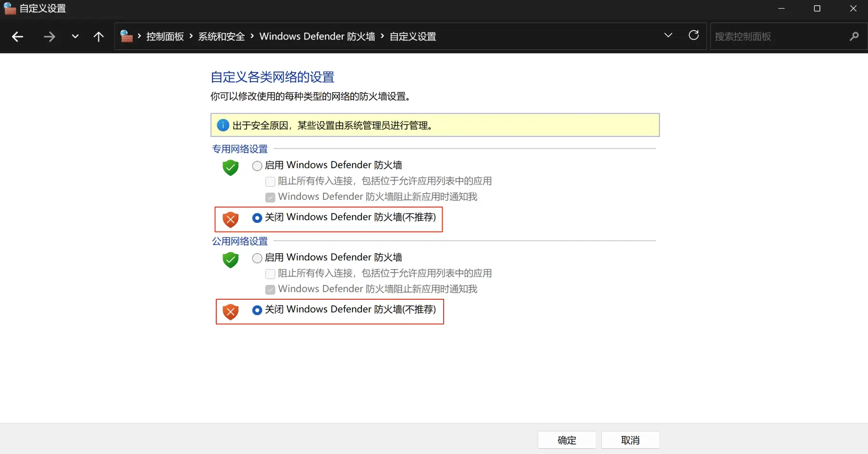Click the green shield under 公用网络设置
Image resolution: width=868 pixels, height=454 pixels.
pyautogui.click(x=231, y=260)
